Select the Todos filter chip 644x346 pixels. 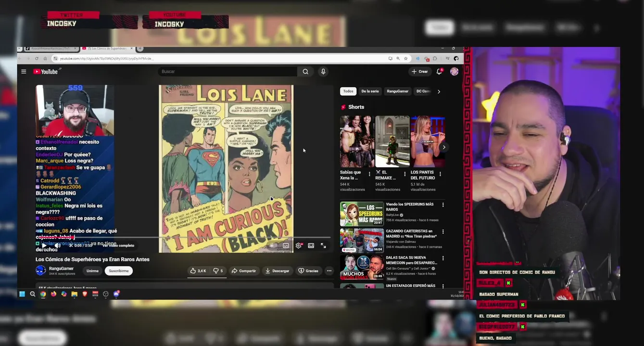(x=348, y=91)
